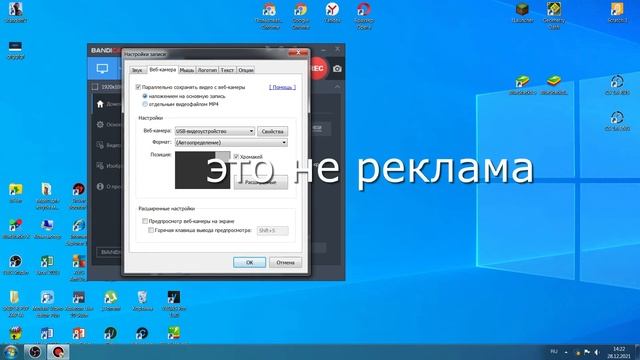Toggle the Хромакей checkbox

[236, 156]
